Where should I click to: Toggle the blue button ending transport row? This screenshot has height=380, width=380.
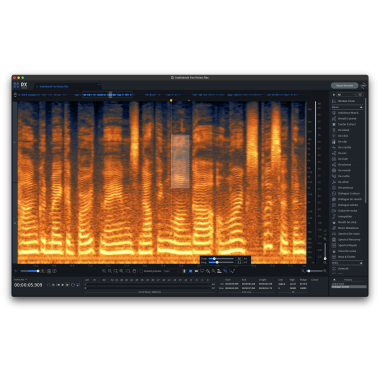point(78,285)
